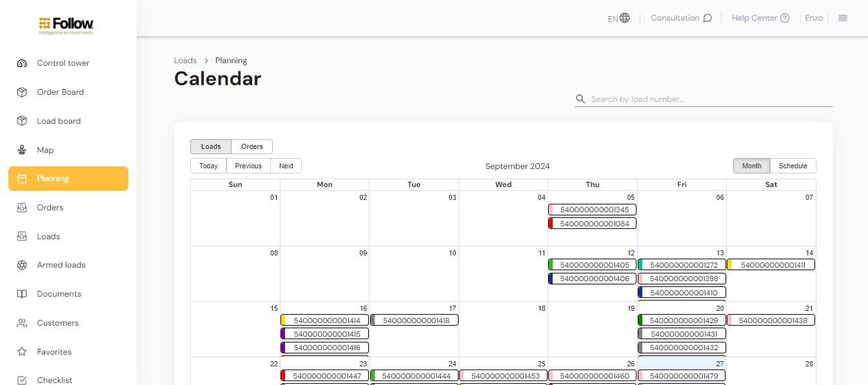Select the Month view toggle
The height and width of the screenshot is (385, 868).
click(751, 166)
